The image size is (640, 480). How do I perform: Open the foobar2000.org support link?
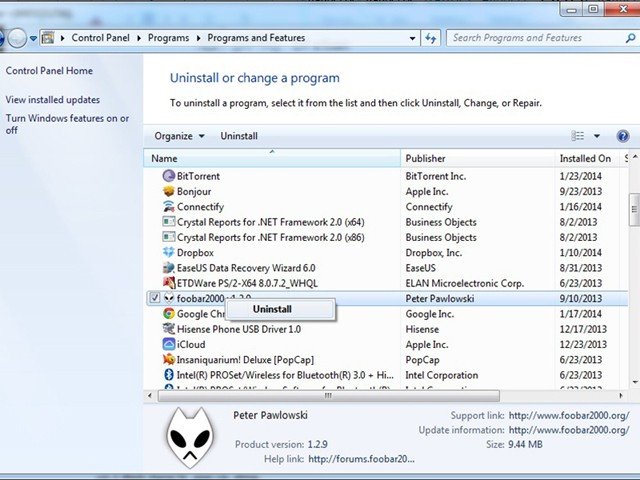coord(569,416)
